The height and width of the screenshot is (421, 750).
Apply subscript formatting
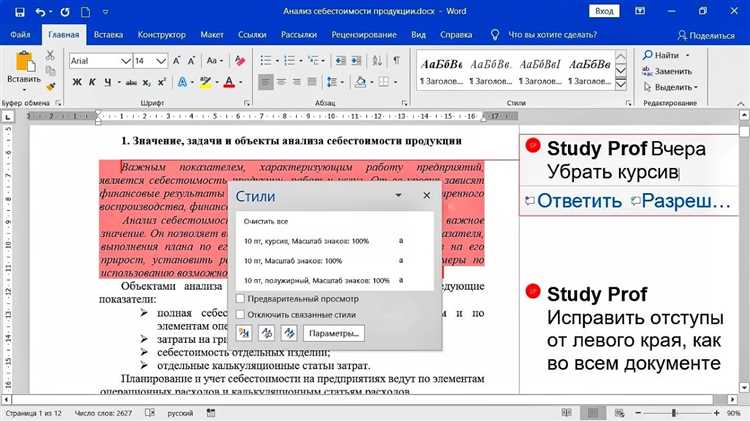(x=147, y=83)
